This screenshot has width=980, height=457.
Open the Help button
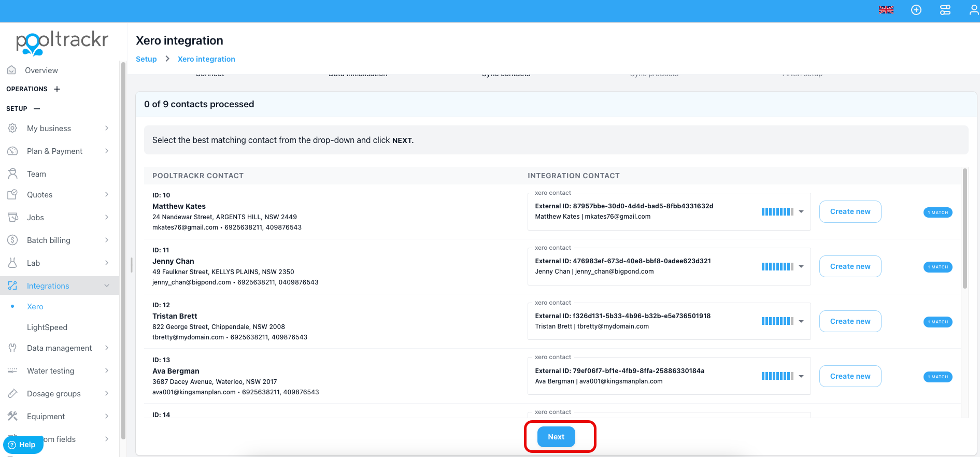click(23, 445)
